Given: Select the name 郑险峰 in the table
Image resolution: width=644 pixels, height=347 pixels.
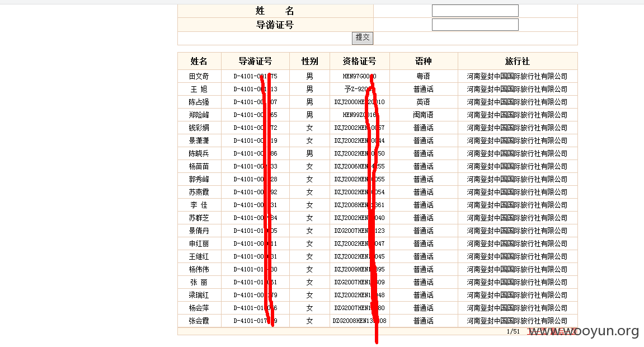Looking at the screenshot, I should [199, 115].
